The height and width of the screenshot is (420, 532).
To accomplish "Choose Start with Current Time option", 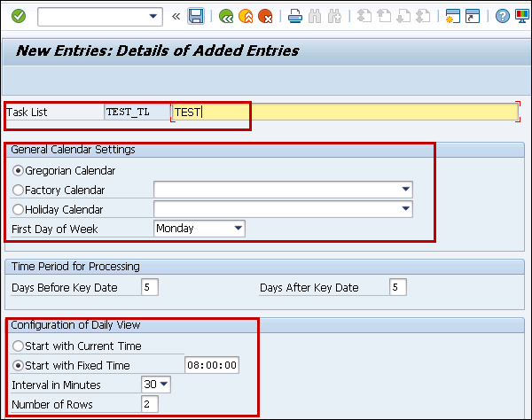I will click(x=18, y=346).
